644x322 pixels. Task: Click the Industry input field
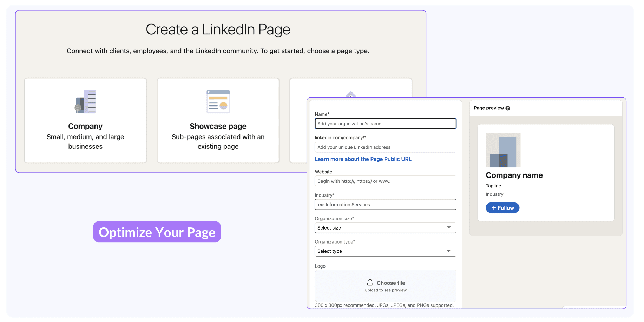click(386, 205)
